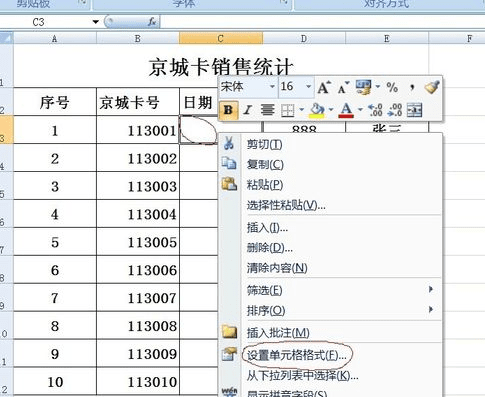Viewport: 485px width, 397px height.
Task: Click the Increase Decimal icon
Action: pos(375,110)
